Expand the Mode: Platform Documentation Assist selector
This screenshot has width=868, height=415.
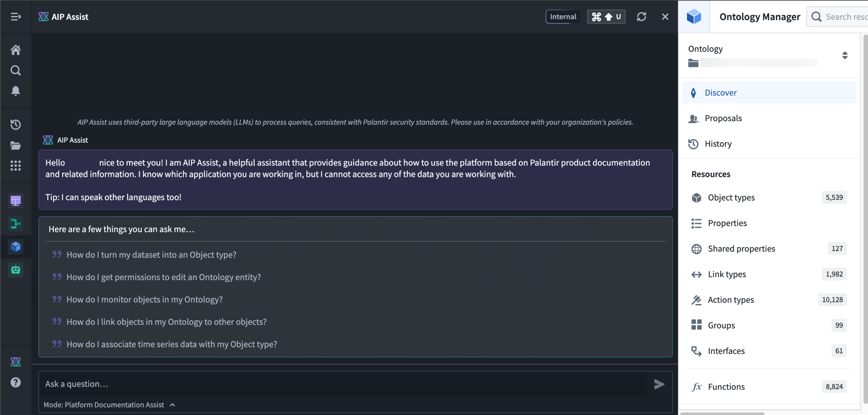(110, 405)
